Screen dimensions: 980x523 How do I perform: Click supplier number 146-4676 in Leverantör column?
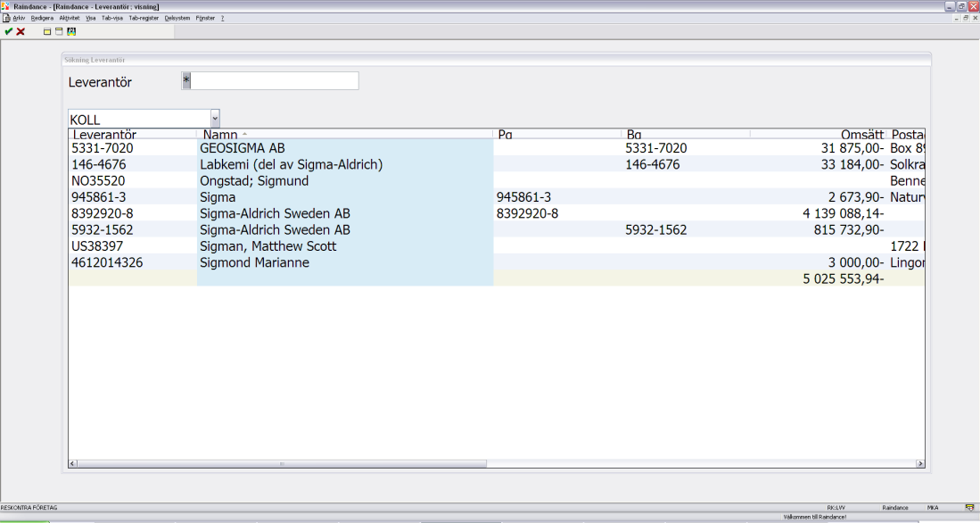pyautogui.click(x=99, y=164)
